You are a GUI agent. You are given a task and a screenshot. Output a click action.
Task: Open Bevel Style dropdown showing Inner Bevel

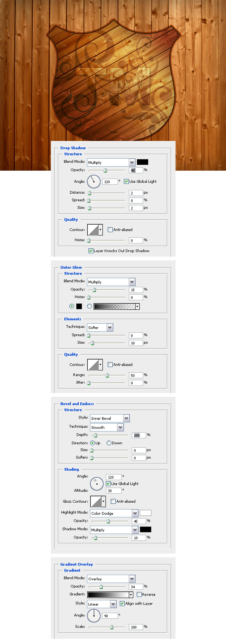point(110,418)
